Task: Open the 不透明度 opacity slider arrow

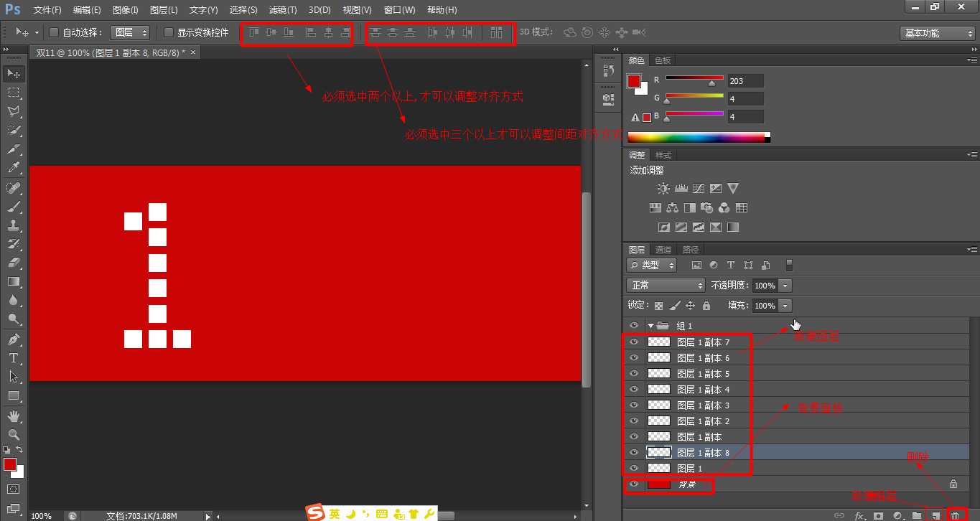Action: click(x=785, y=286)
